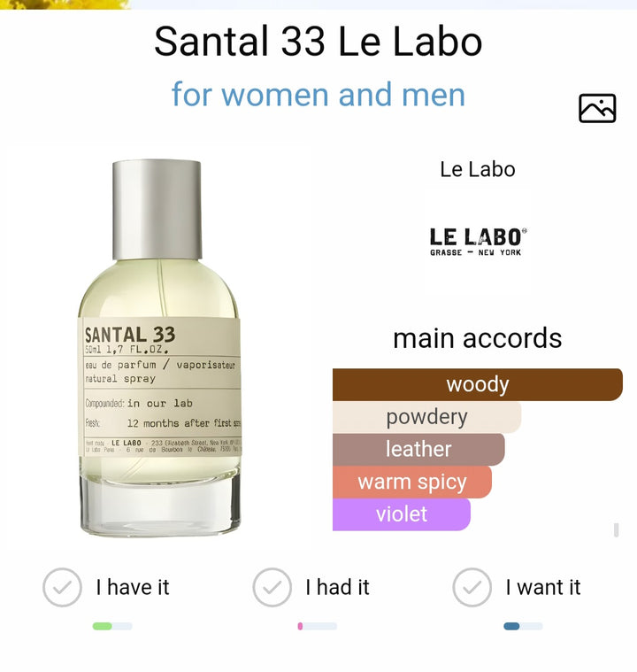Select the violet accord bar
This screenshot has height=672, width=637.
[402, 514]
